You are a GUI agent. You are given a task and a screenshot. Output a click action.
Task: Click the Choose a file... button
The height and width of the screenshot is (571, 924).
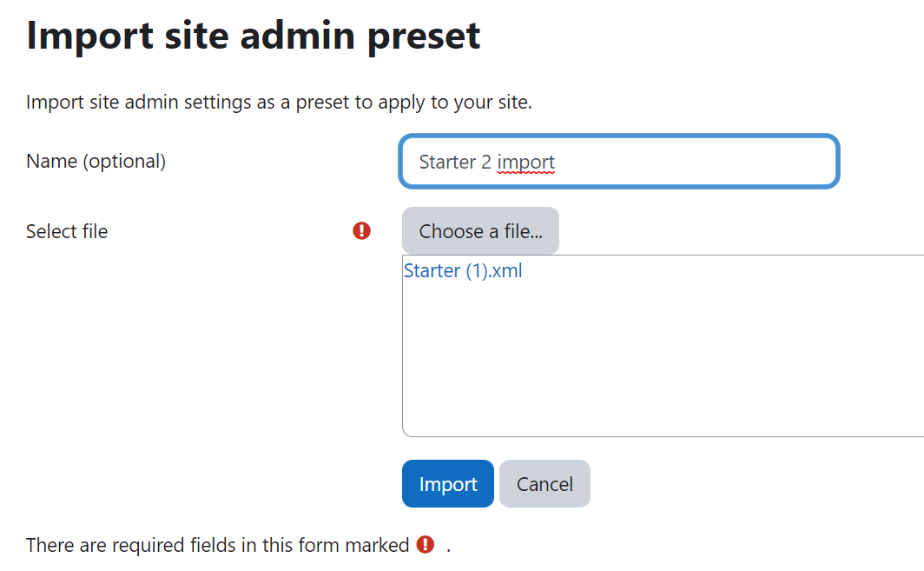480,230
